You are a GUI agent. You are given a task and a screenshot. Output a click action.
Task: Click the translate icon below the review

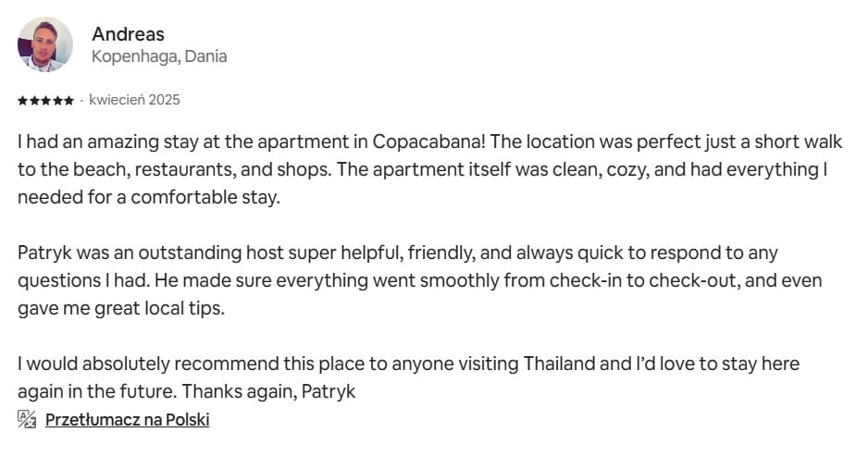(26, 419)
